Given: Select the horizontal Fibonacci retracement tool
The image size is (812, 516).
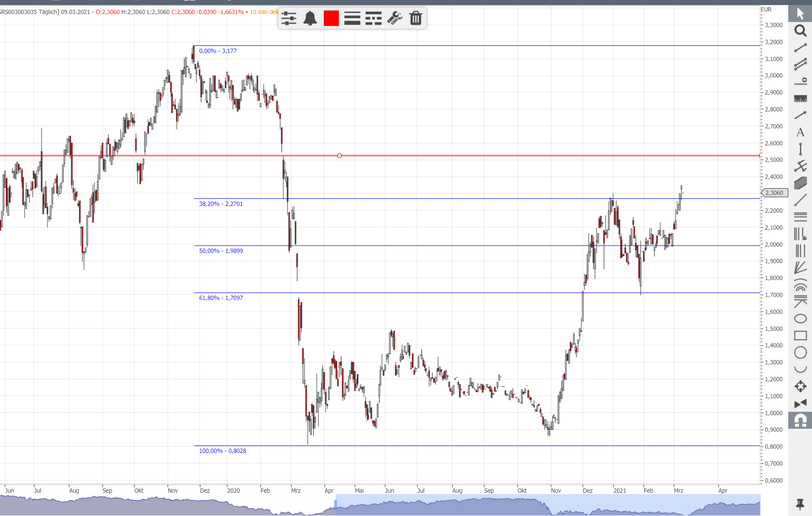Looking at the screenshot, I should (800, 217).
